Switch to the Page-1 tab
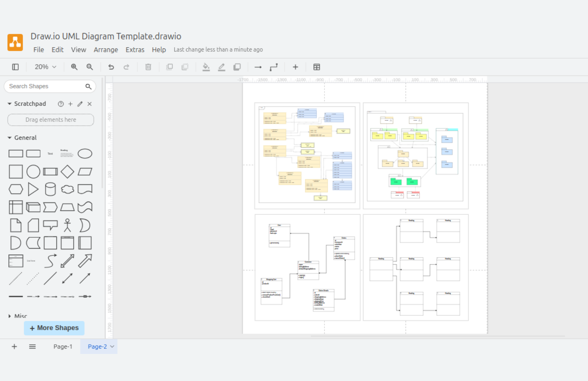The height and width of the screenshot is (381, 588). click(x=63, y=347)
